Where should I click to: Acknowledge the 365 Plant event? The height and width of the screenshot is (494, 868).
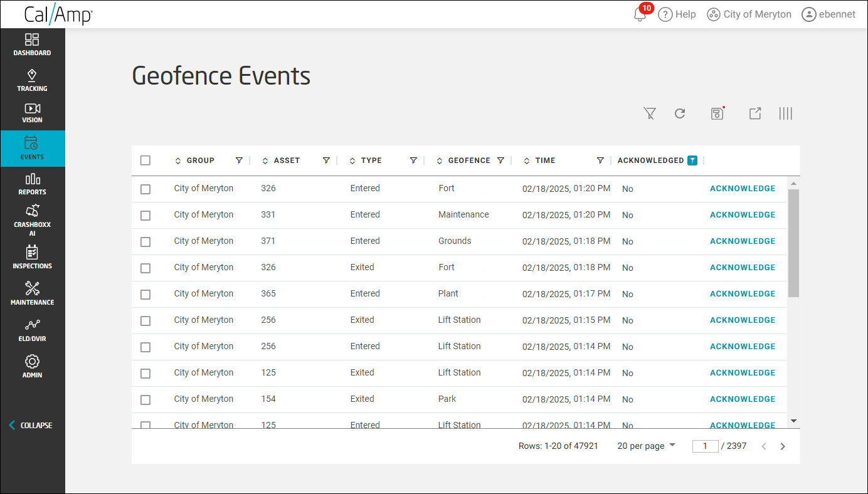click(743, 294)
